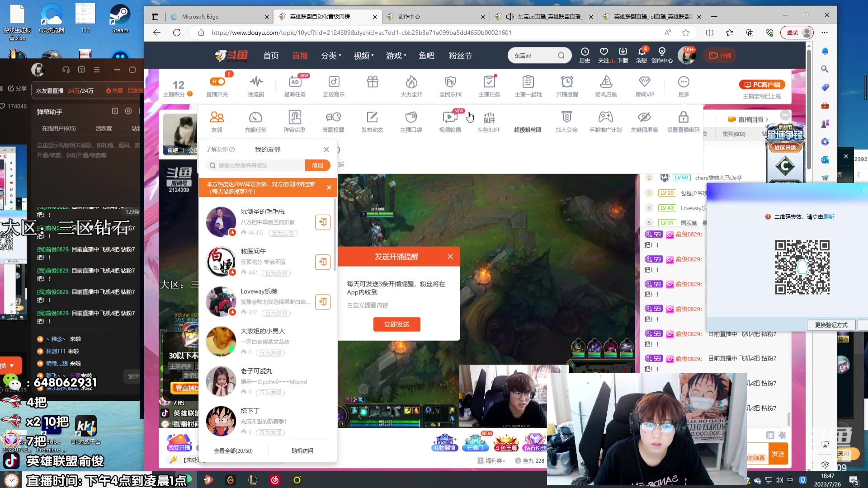Click 添加 button in 我的友邻 panel
This screenshot has width=868, height=488.
click(317, 165)
